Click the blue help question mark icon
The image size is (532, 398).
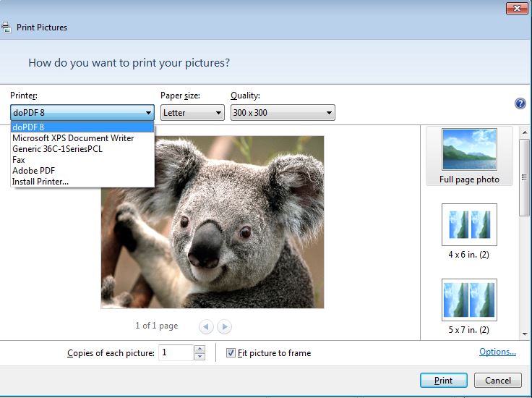520,103
